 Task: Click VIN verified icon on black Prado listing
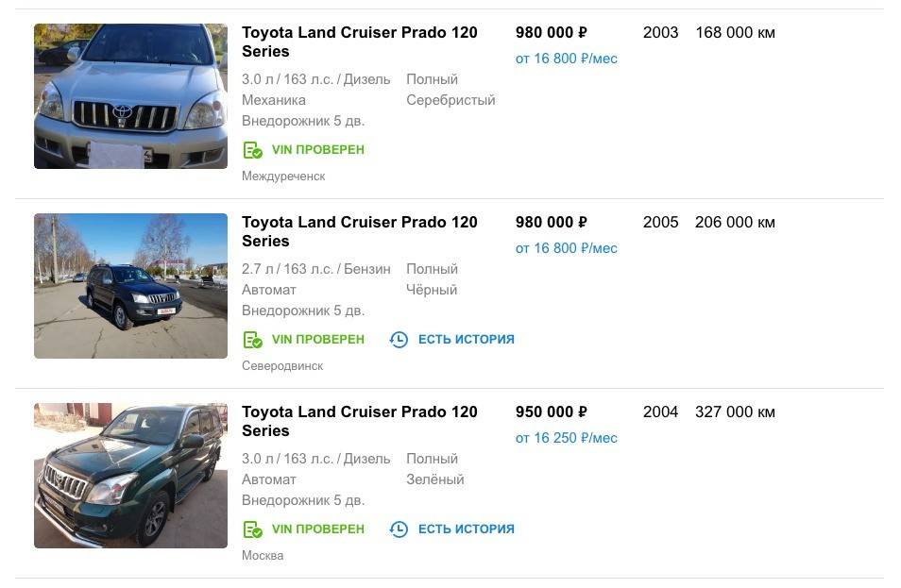pyautogui.click(x=252, y=340)
